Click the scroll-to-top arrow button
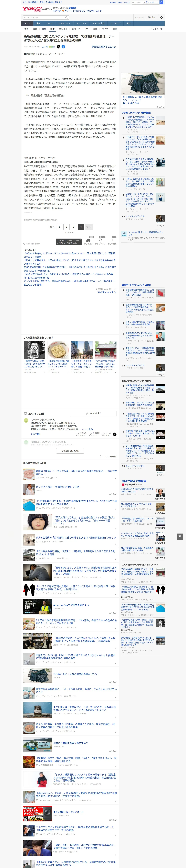Screen dimensions: 186x868 (180, 536)
